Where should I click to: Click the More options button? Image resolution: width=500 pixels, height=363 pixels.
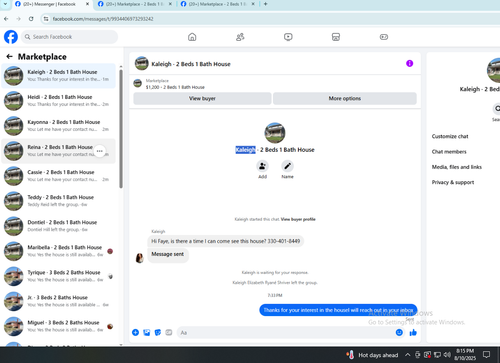pyautogui.click(x=345, y=98)
